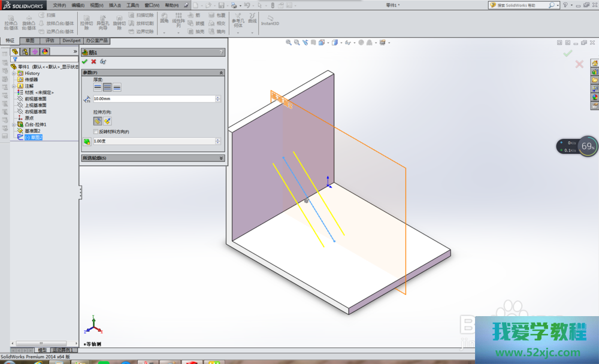Viewport: 599px width, 364px height.
Task: Cancel the rib feature with red X
Action: (93, 62)
